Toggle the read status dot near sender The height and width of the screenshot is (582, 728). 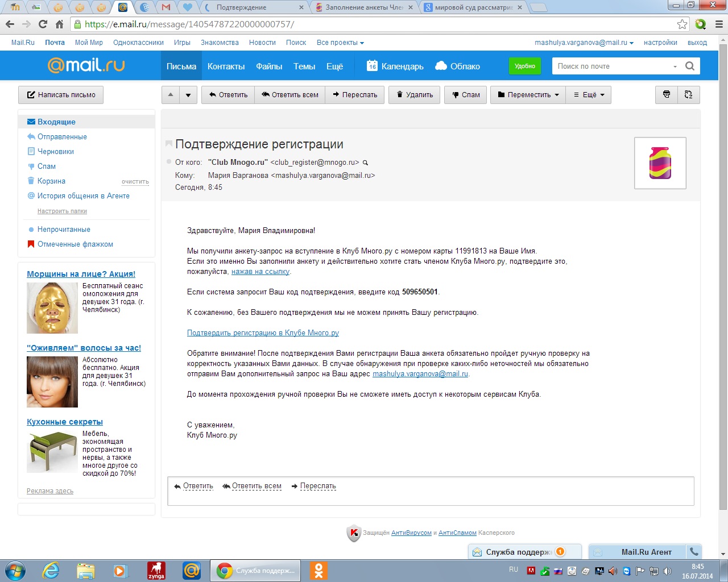point(169,162)
